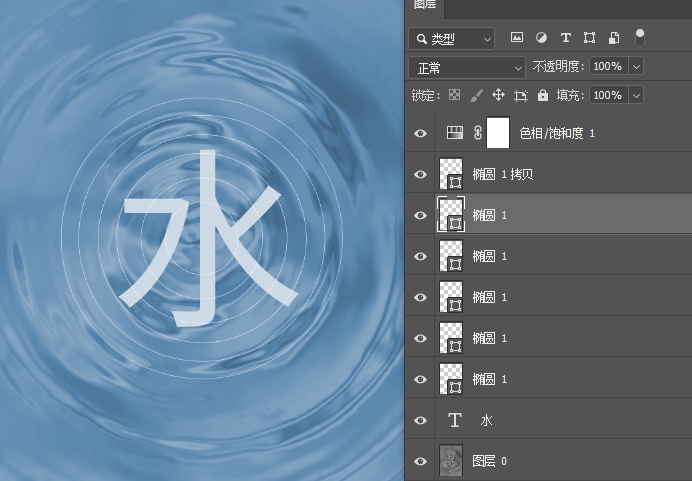The width and height of the screenshot is (692, 481).
Task: Click lock image pixels brush icon
Action: (x=476, y=95)
